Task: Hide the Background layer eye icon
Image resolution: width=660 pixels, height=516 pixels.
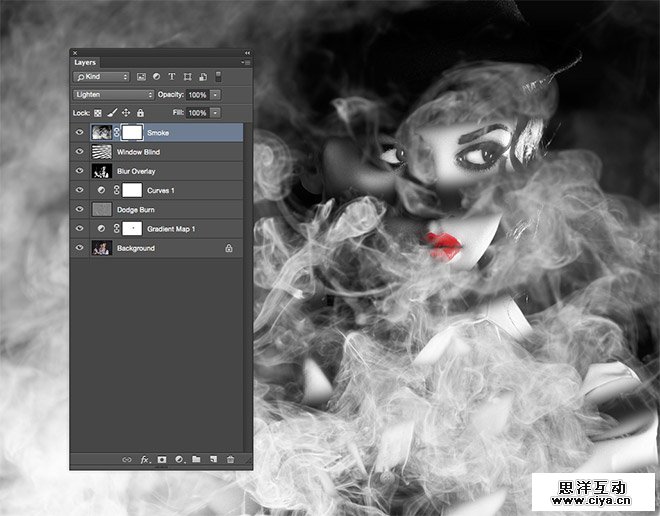Action: pos(79,248)
